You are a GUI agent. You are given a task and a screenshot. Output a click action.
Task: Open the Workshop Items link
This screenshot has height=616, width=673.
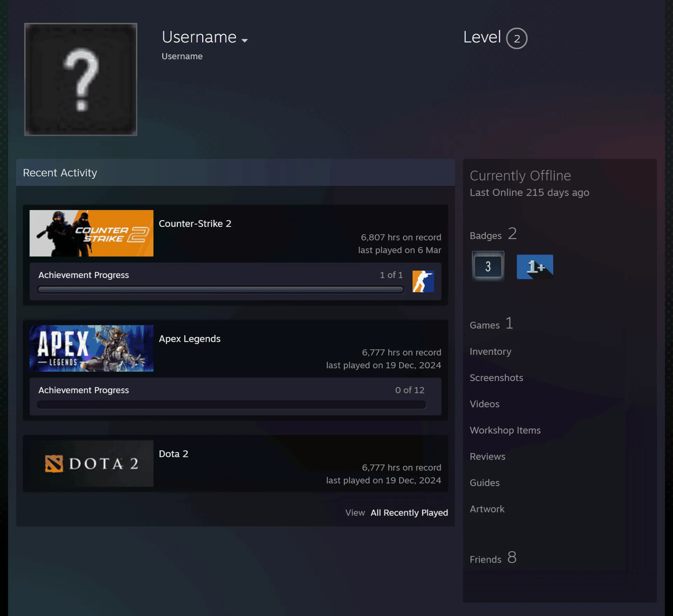(x=505, y=430)
